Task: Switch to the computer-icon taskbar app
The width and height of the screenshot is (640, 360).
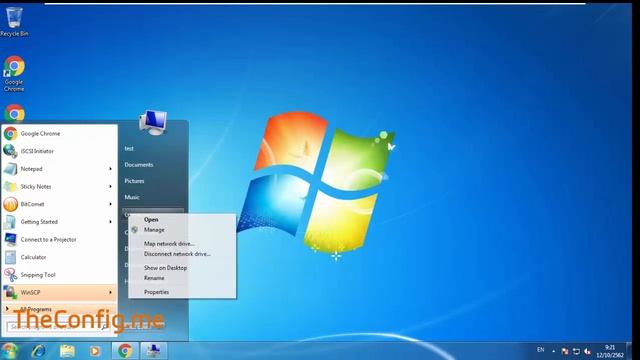Action: click(153, 351)
